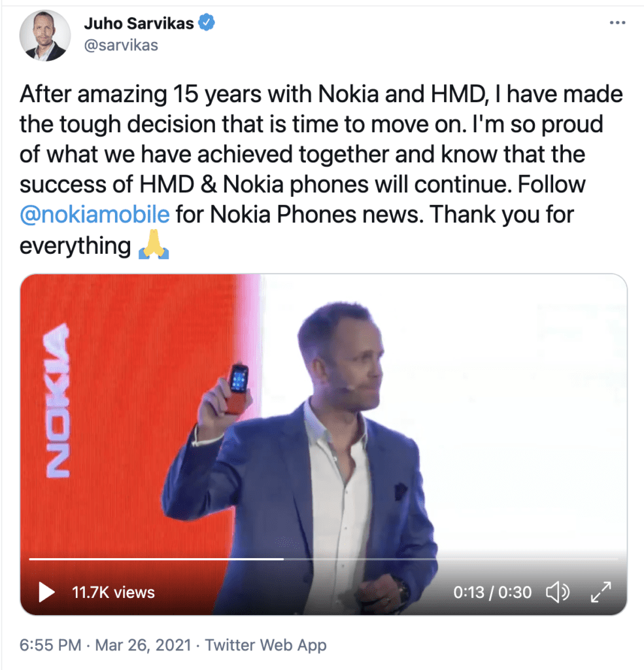Expand the video to fullscreen

tap(601, 593)
